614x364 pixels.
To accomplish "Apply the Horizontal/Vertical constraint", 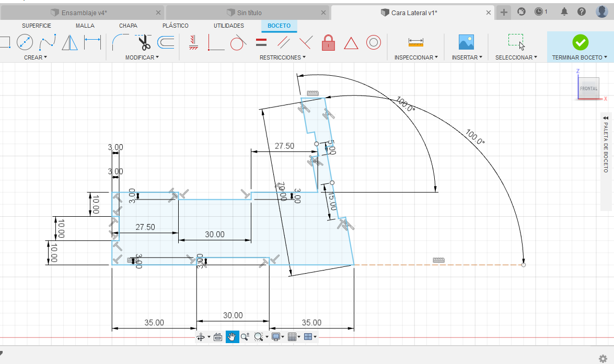I will (193, 42).
